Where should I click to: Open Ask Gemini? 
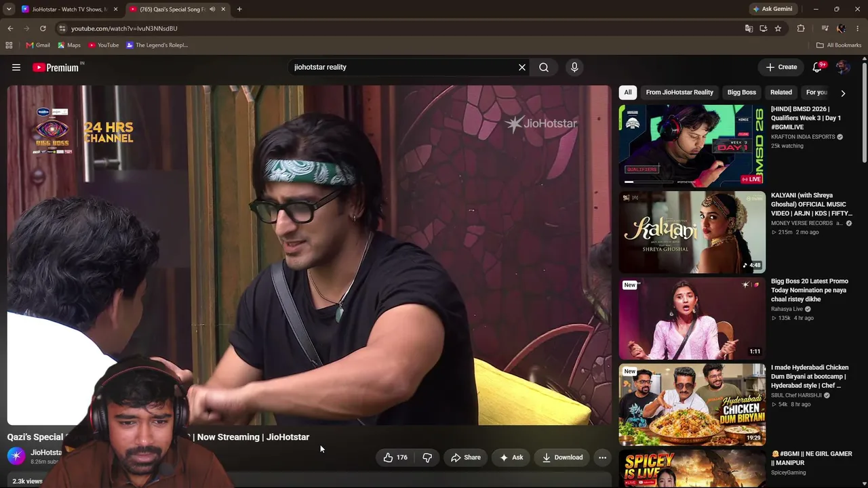pyautogui.click(x=772, y=9)
